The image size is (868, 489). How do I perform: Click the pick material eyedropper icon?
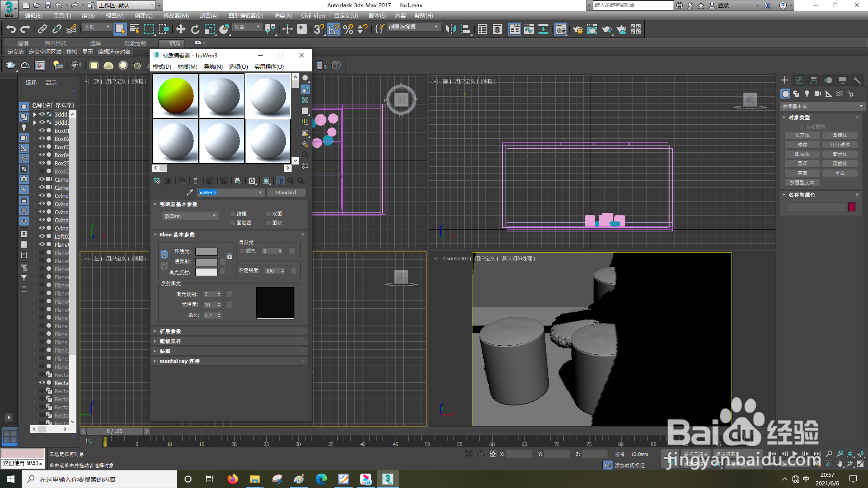tap(190, 193)
